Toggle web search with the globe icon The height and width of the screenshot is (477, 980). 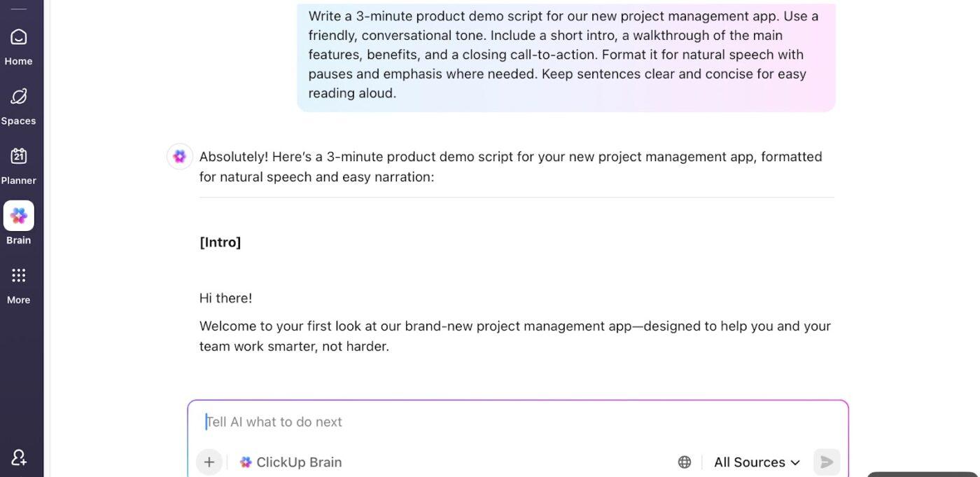click(684, 462)
